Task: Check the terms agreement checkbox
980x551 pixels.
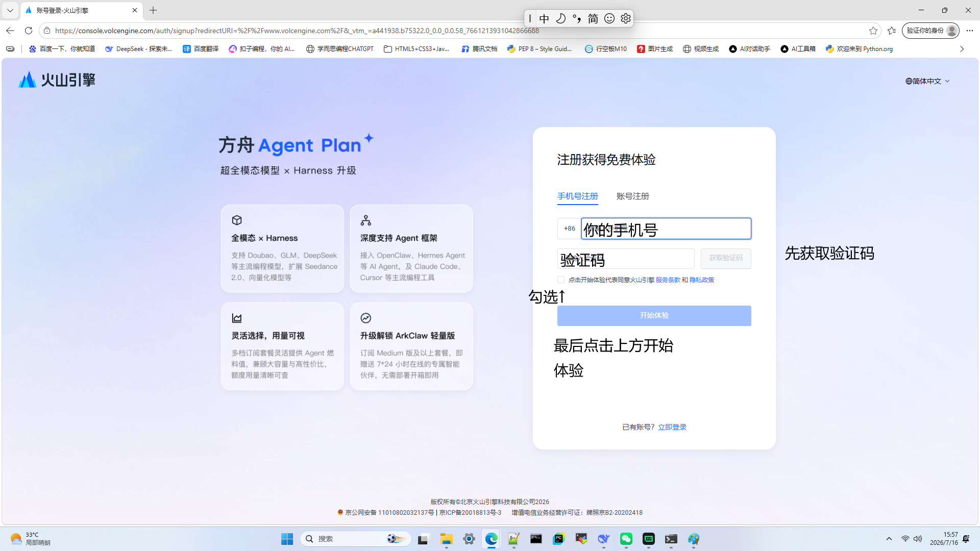Action: pos(561,280)
